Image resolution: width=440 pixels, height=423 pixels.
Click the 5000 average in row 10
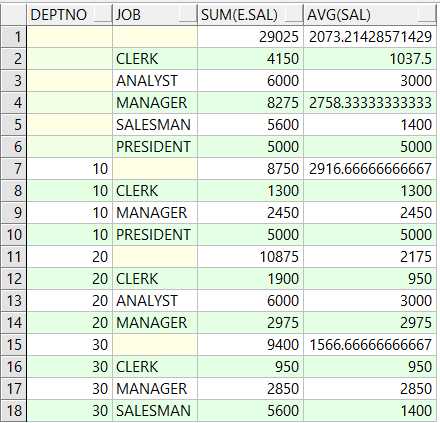tap(370, 235)
